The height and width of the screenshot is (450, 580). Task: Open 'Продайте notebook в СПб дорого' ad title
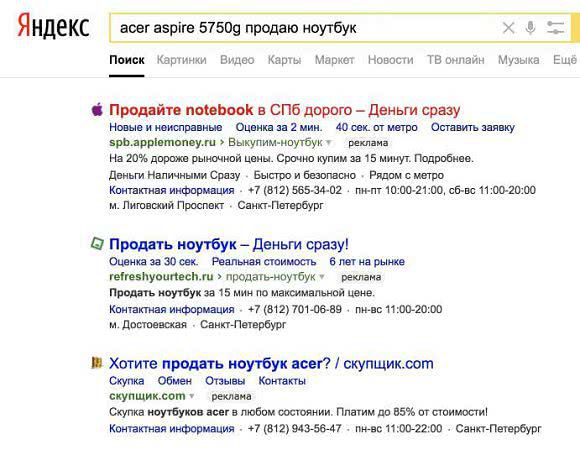point(284,110)
